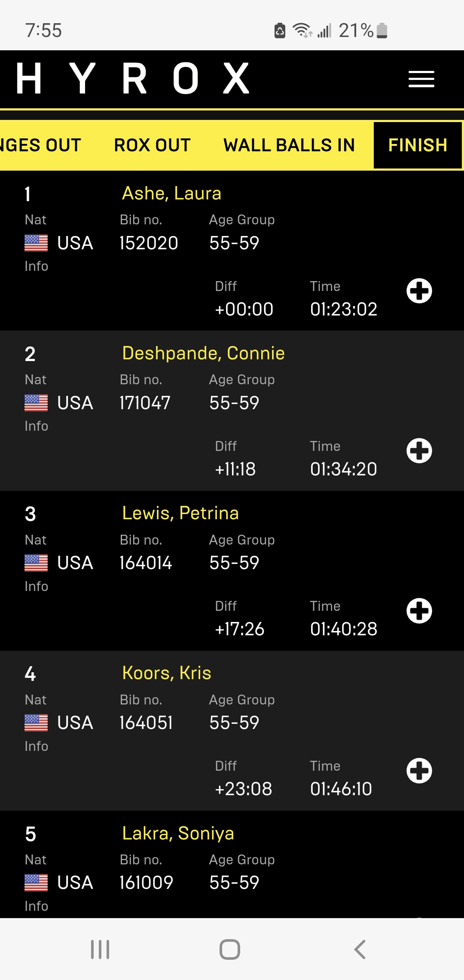Tap the Android back navigation button
The image size is (464, 980).
tap(360, 949)
